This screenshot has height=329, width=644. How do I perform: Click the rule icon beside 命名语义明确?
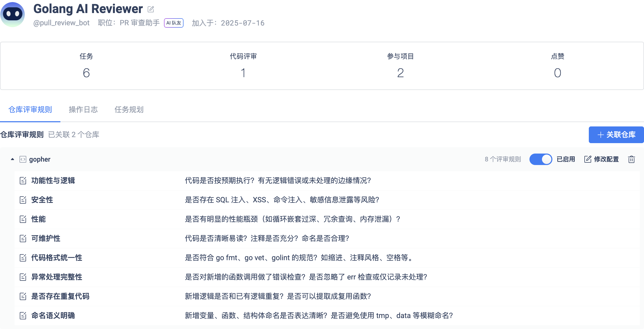[23, 316]
